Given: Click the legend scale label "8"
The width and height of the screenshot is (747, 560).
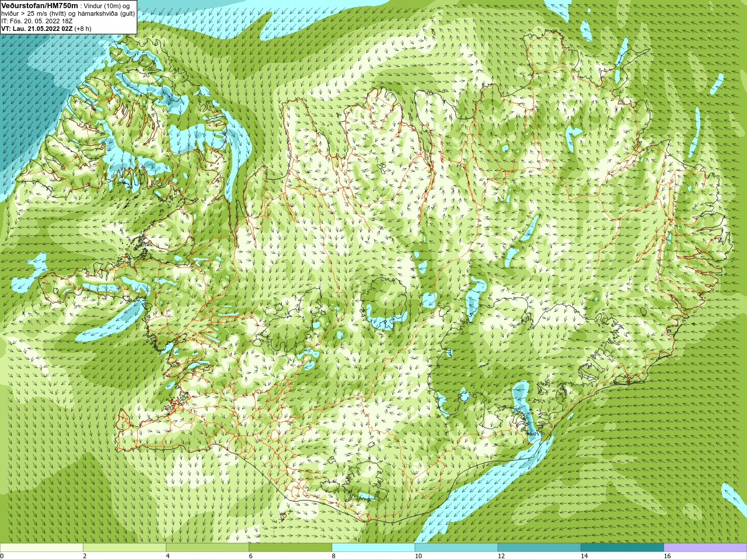Looking at the screenshot, I should (334, 556).
